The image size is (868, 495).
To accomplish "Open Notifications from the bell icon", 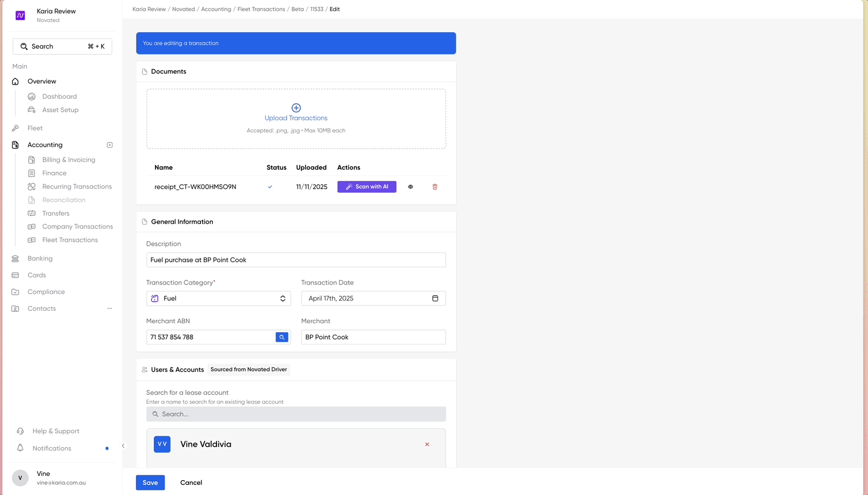I will [21, 448].
